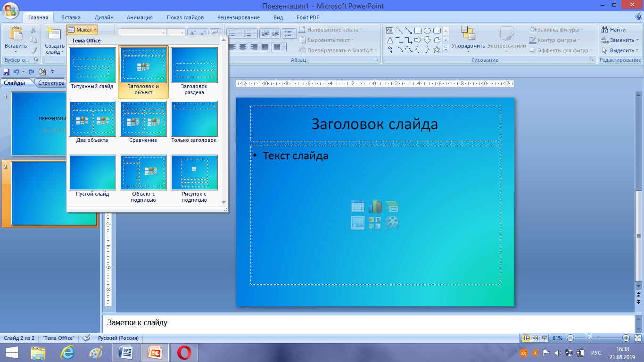The image size is (644, 362).
Task: Increase list indent level
Action: tap(276, 33)
